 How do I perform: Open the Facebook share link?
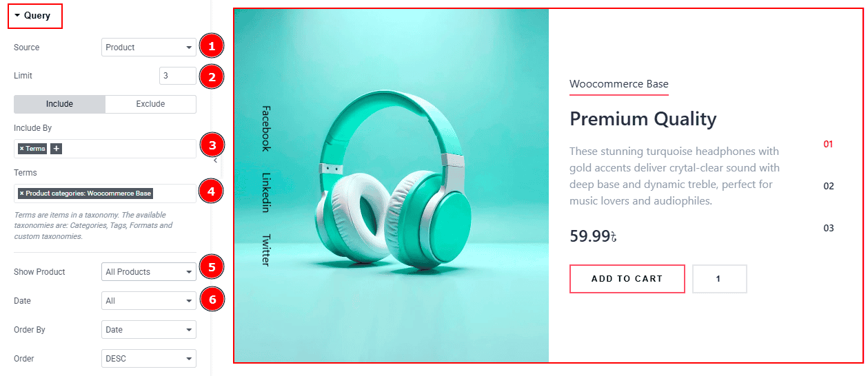(266, 128)
